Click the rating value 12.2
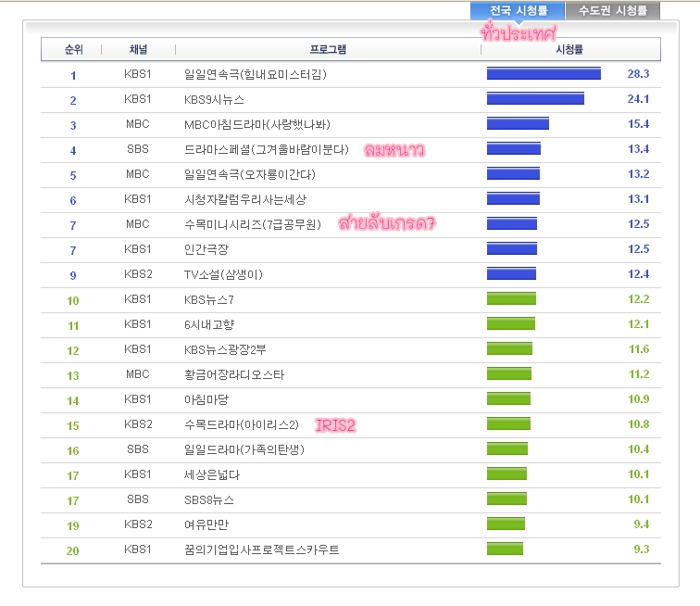Screen dimensions: 700x606 click(638, 299)
